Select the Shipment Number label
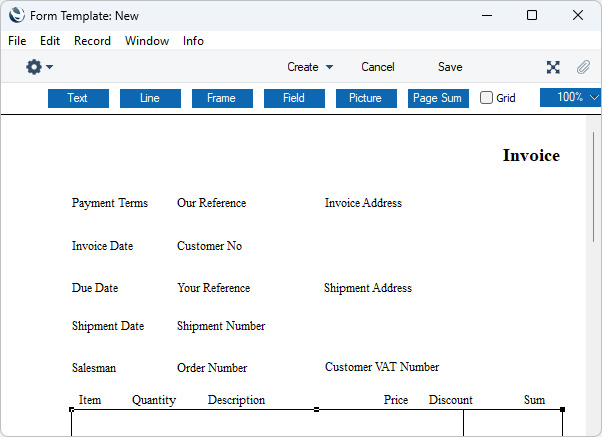The image size is (602, 437). (221, 326)
